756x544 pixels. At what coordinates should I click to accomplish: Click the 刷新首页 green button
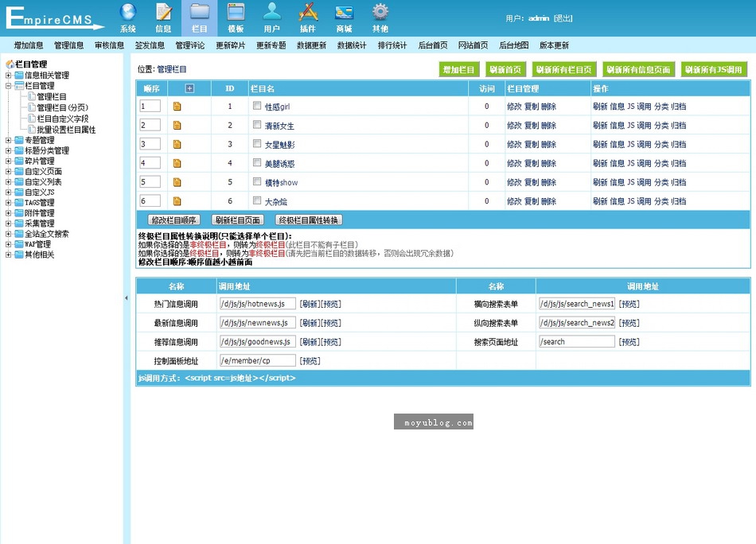click(x=505, y=69)
